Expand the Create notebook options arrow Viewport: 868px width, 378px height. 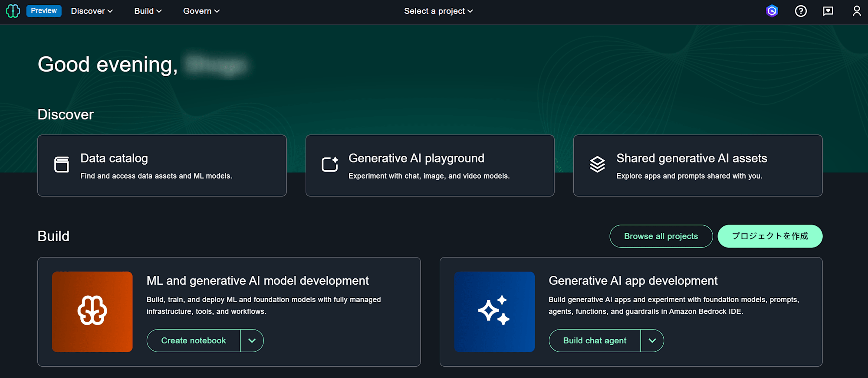(252, 341)
